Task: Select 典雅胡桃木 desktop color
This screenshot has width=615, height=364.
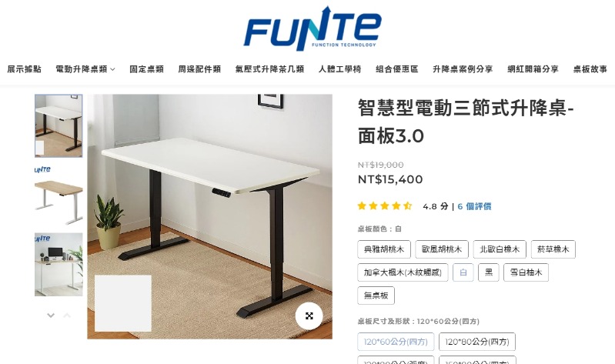Action: (x=384, y=249)
